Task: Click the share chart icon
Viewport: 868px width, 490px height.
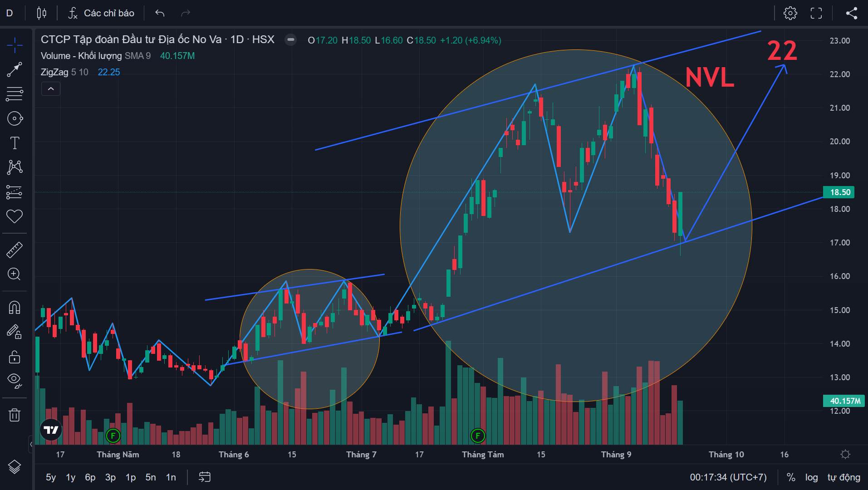Action: pos(852,13)
